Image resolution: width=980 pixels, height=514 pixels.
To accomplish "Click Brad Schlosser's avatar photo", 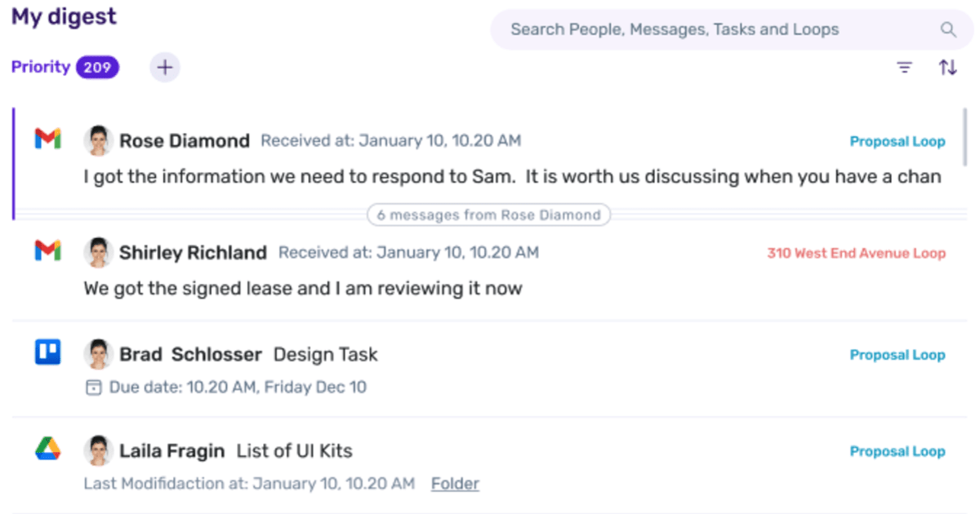I will (98, 354).
